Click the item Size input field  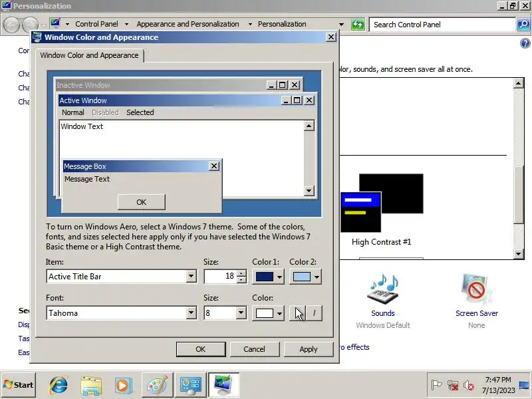click(221, 276)
